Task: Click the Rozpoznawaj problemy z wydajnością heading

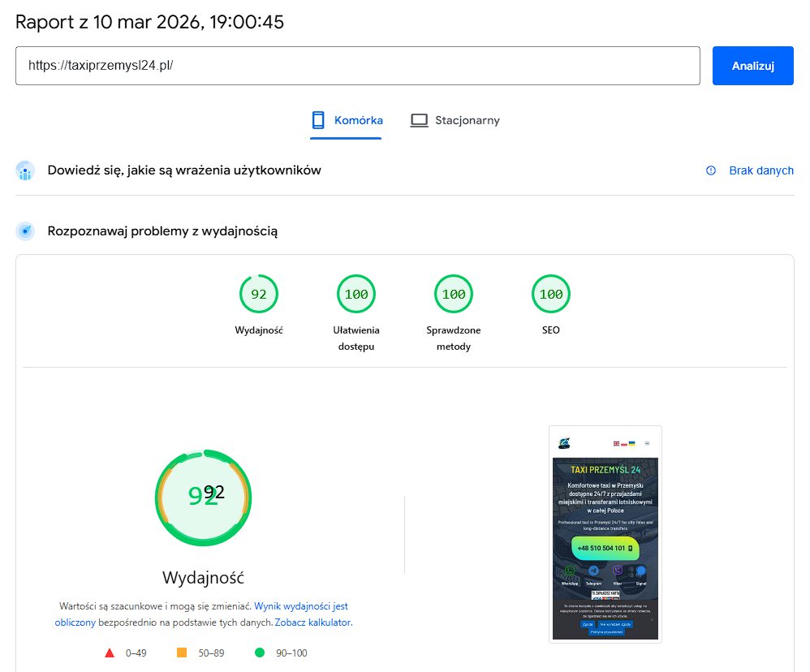Action: click(x=162, y=230)
